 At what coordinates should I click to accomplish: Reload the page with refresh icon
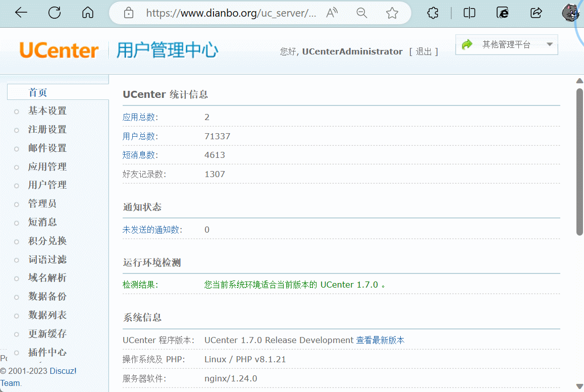tap(55, 13)
